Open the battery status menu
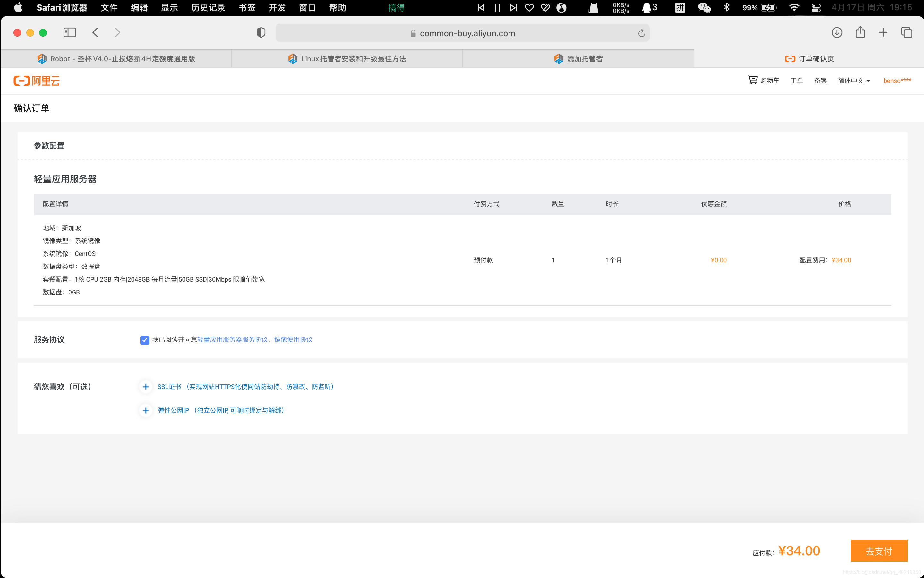This screenshot has height=578, width=924. click(x=759, y=7)
